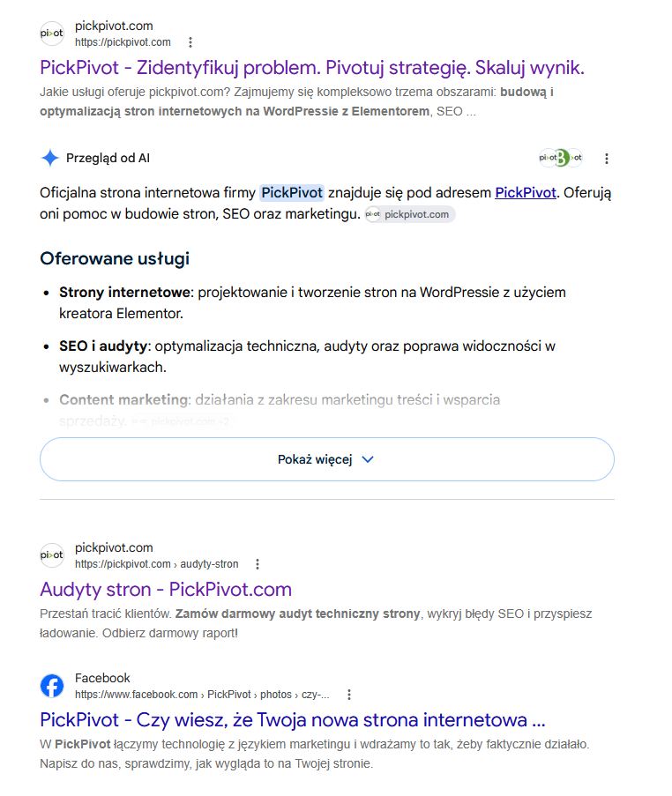Open the AI overview three-dot options menu
672x796 pixels.
click(607, 159)
